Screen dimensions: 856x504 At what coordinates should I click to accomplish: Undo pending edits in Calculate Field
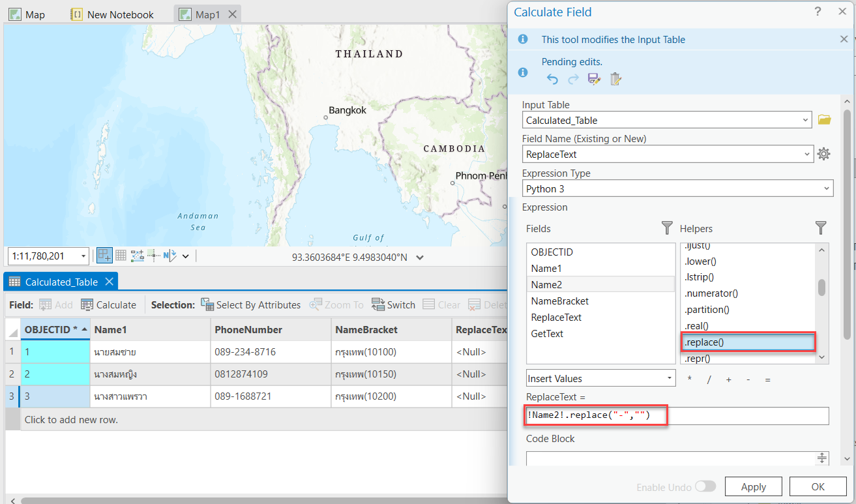coord(552,78)
